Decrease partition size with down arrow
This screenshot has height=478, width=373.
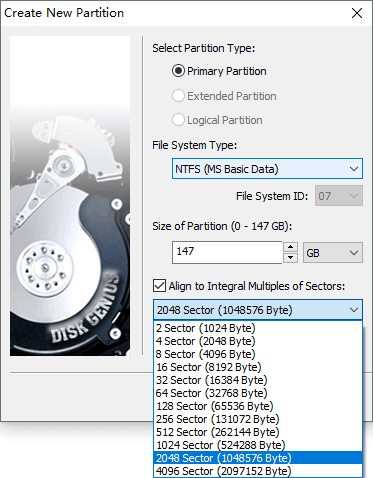pos(291,258)
